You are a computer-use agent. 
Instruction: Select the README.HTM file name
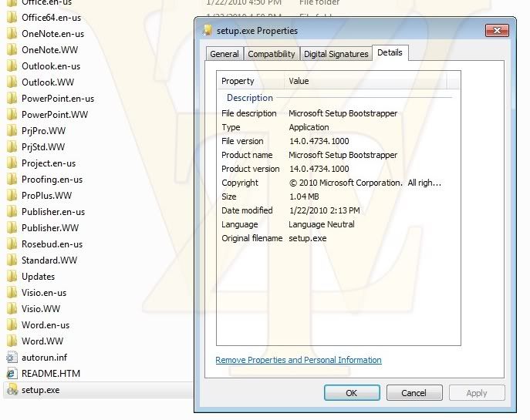click(x=51, y=374)
